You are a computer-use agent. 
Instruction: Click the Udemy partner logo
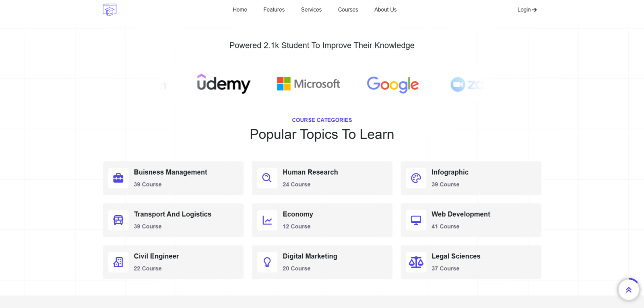coord(223,84)
